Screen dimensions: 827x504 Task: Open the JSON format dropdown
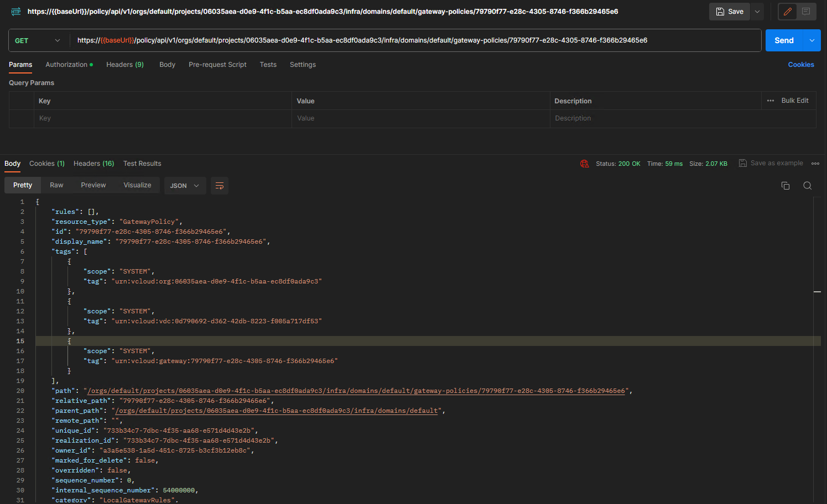pyautogui.click(x=185, y=186)
